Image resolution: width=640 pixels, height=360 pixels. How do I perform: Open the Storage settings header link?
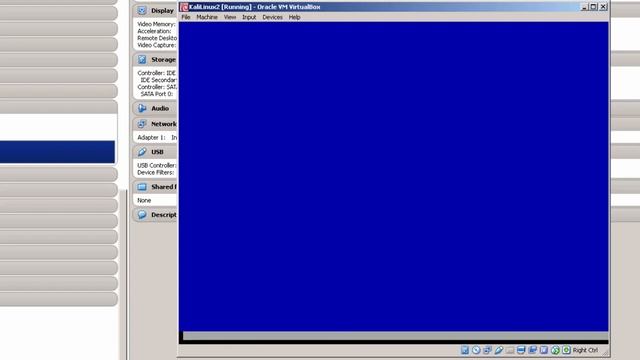(164, 60)
